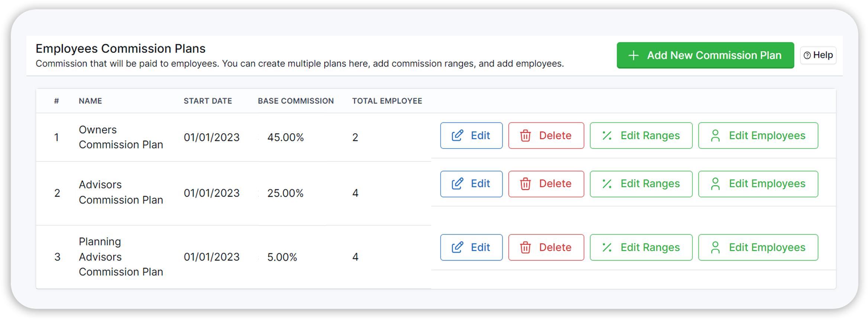Click the person icon in the 25.00% row
Image resolution: width=868 pixels, height=320 pixels.
pyautogui.click(x=715, y=184)
